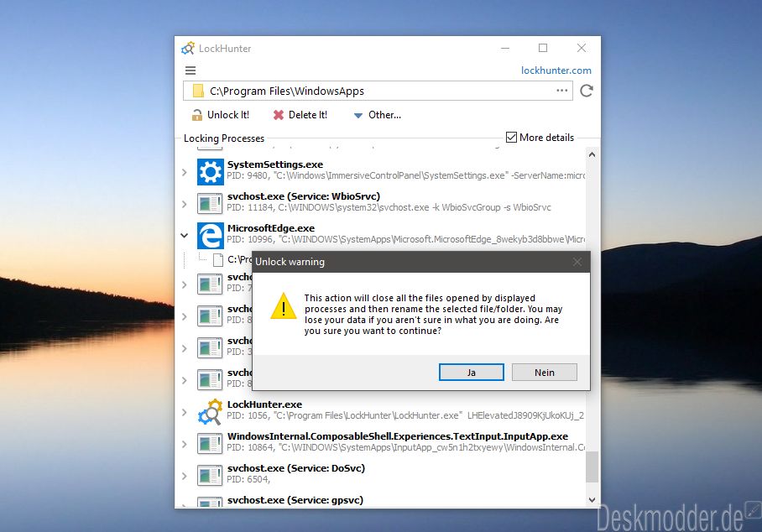Click the 'PID: 10864' details line

(406, 447)
